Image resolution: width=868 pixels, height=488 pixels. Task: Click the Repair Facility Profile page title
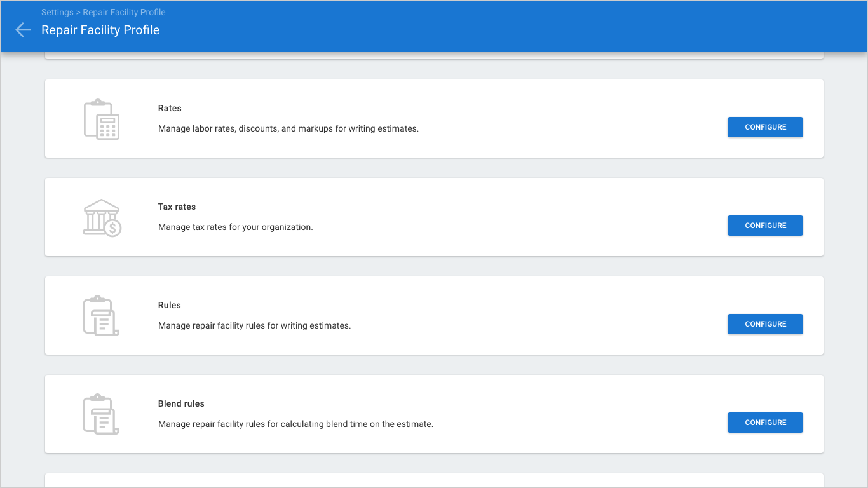point(100,30)
